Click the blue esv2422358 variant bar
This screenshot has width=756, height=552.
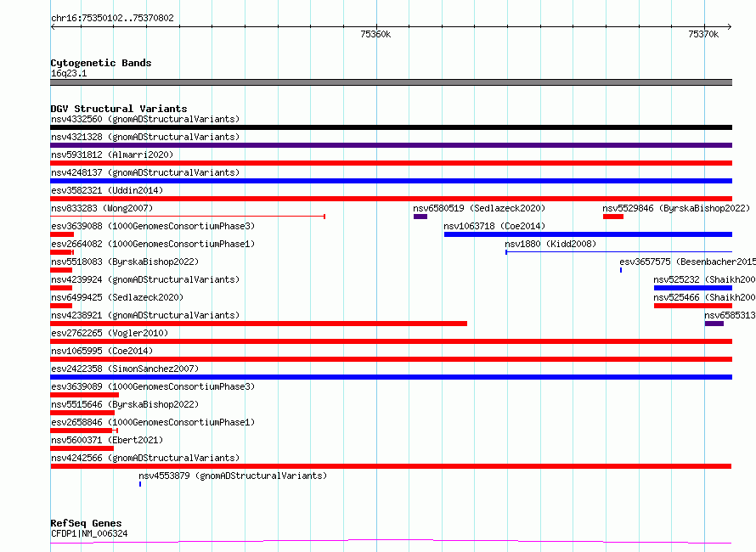pos(391,377)
